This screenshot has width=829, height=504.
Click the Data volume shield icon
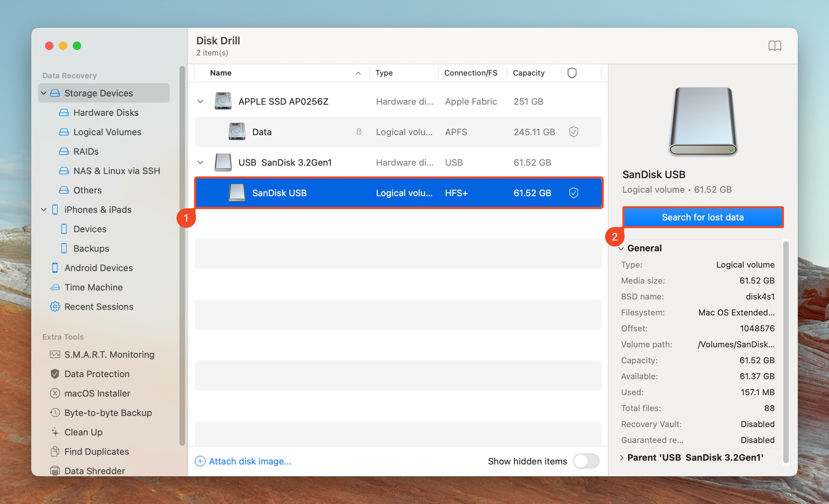click(x=574, y=132)
